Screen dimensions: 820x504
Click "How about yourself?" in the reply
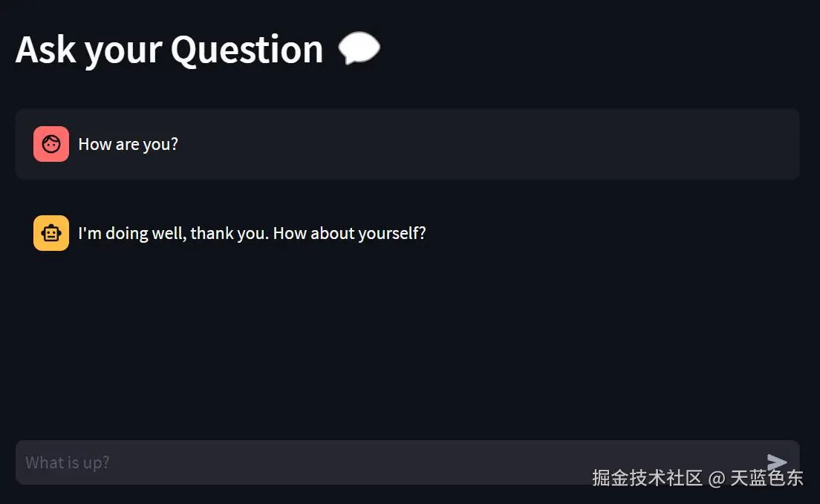[x=350, y=233]
